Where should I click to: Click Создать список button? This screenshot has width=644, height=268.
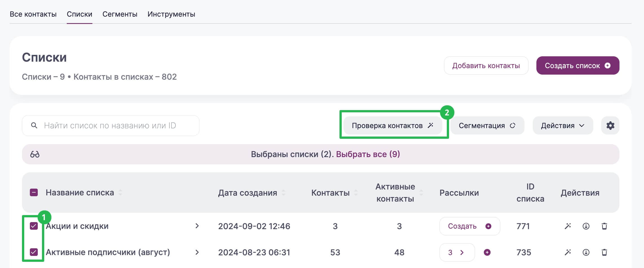point(578,66)
